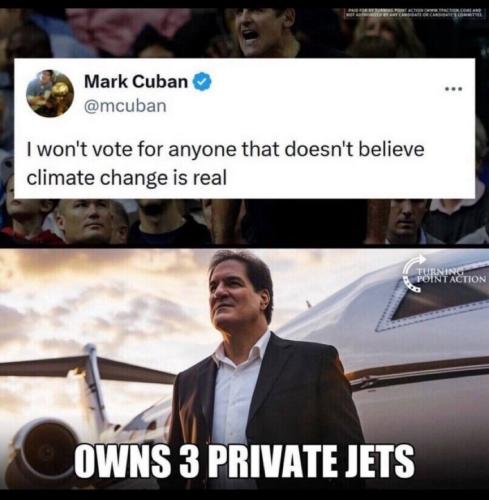
Task: Click the shouting man above the tweet
Action: (x=263, y=32)
